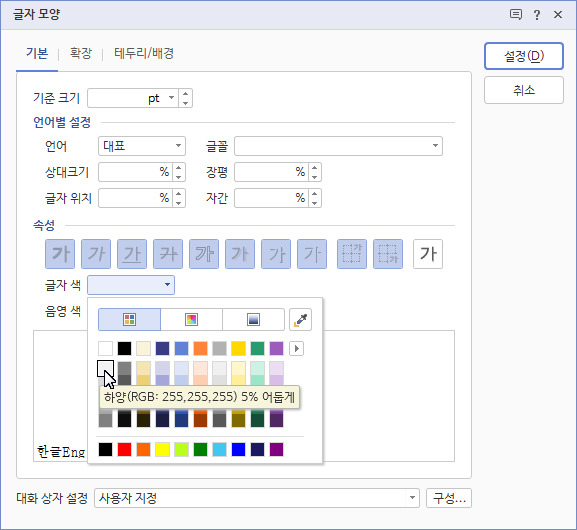Toggle the emboss 가 attribute button
The image size is (577, 530).
tap(276, 254)
